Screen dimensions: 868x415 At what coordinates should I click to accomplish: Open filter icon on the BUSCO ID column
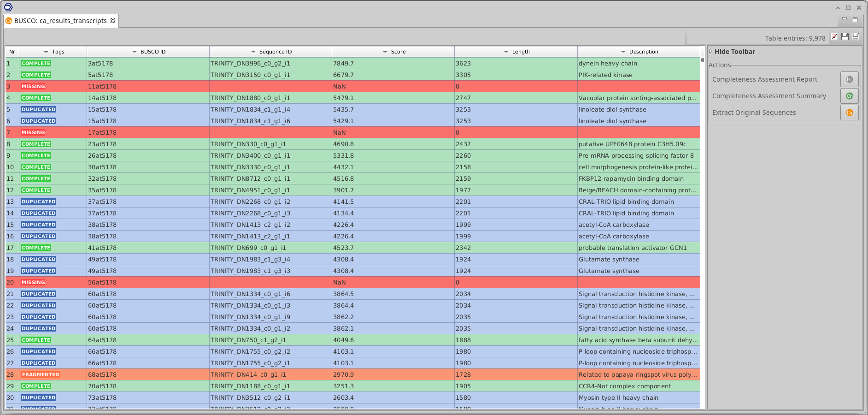coord(135,52)
